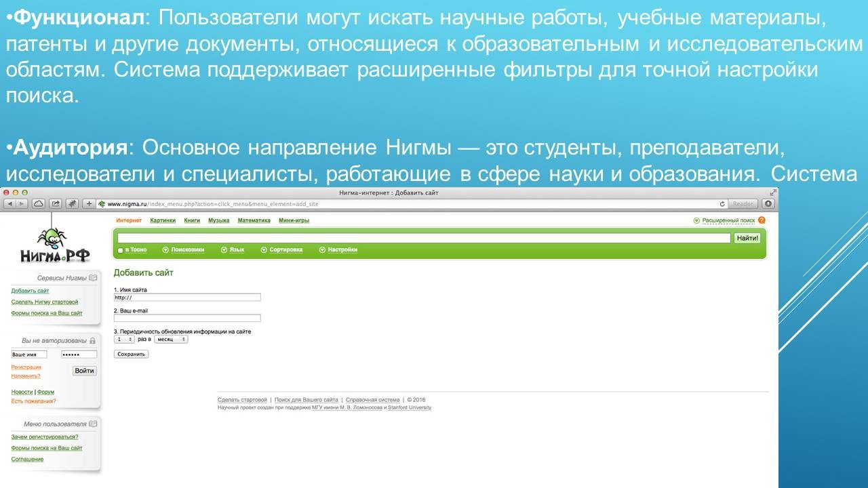Click the Share icon in browser toolbar
Image resolution: width=868 pixels, height=488 pixels.
(56, 203)
